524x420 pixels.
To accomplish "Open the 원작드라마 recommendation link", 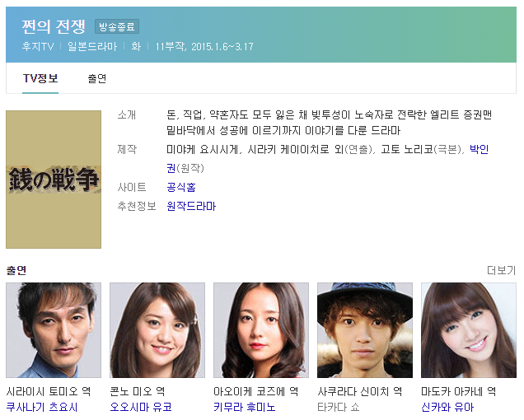I will coord(191,206).
